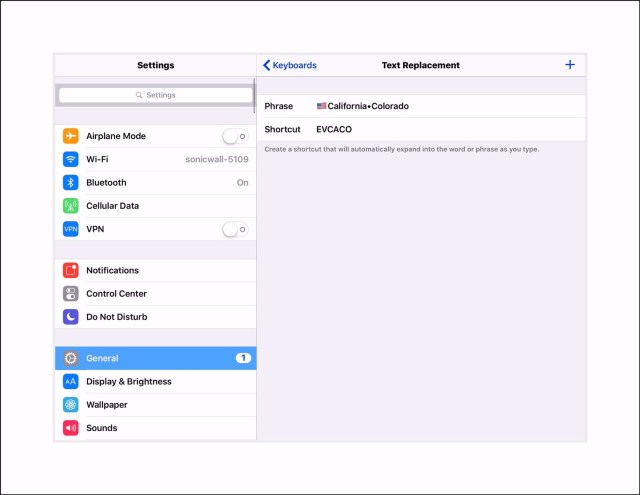Open Notifications settings
Image resolution: width=640 pixels, height=495 pixels.
click(156, 270)
